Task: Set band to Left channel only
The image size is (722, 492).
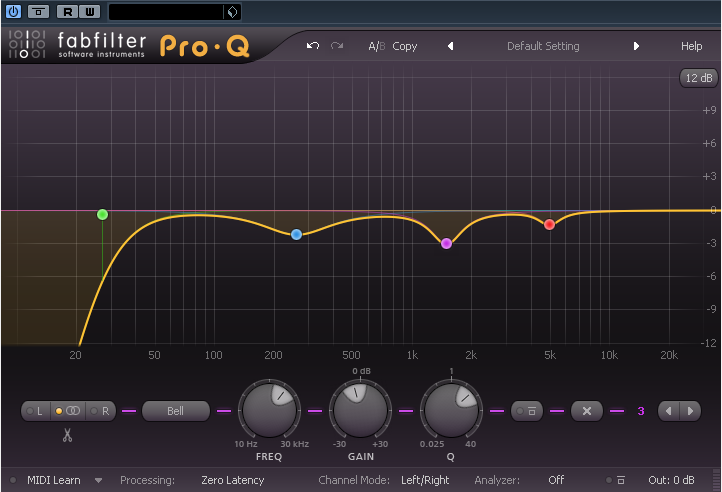Action: tap(35, 411)
